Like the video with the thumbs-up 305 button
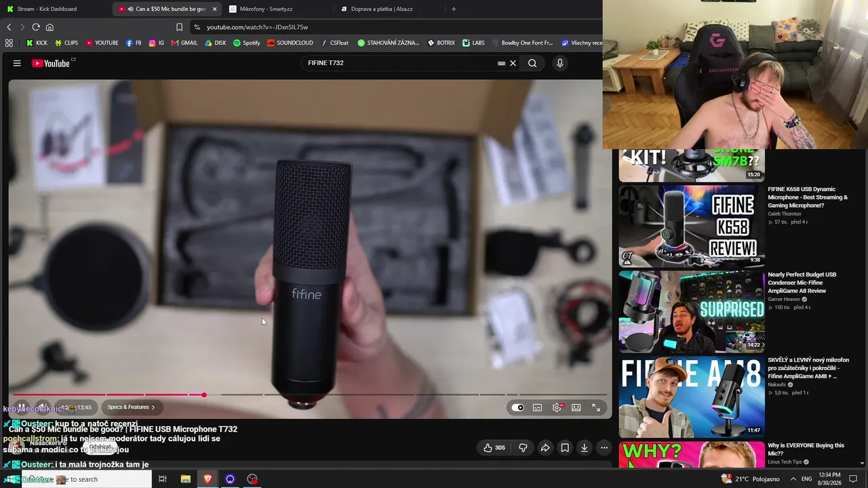This screenshot has height=488, width=868. click(494, 447)
